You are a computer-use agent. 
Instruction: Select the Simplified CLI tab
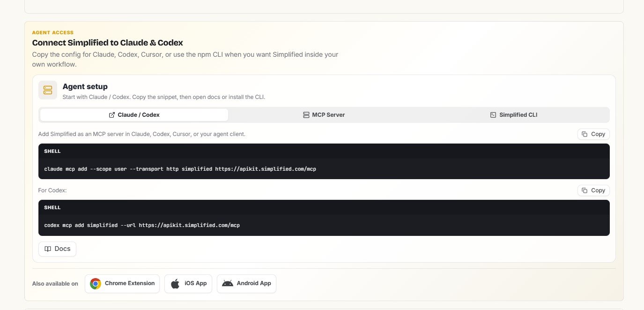tap(514, 115)
